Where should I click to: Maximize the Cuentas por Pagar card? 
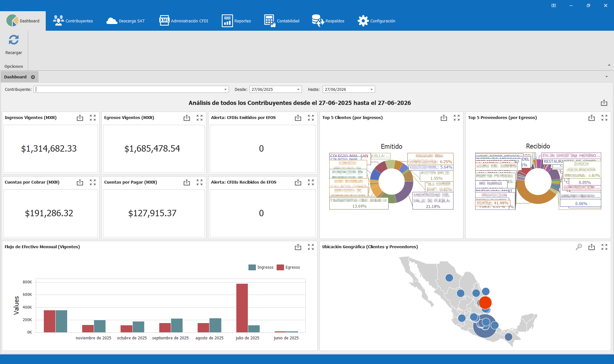pos(200,182)
